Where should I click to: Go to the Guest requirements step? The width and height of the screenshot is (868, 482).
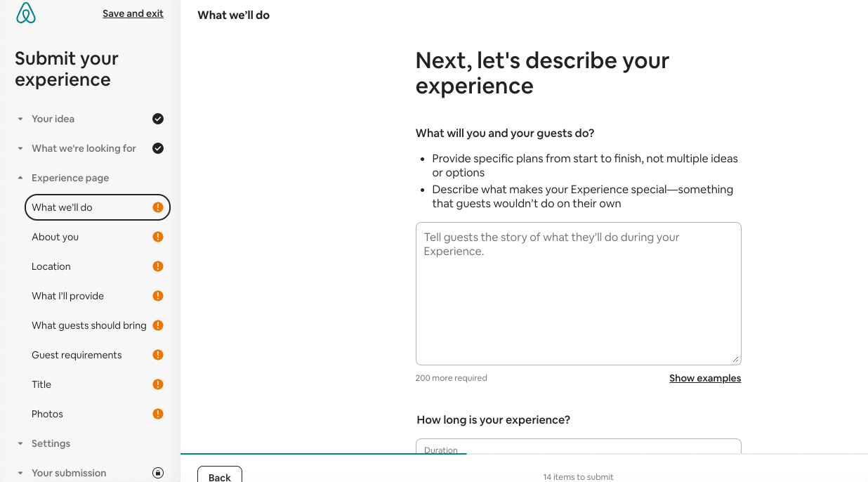(77, 355)
